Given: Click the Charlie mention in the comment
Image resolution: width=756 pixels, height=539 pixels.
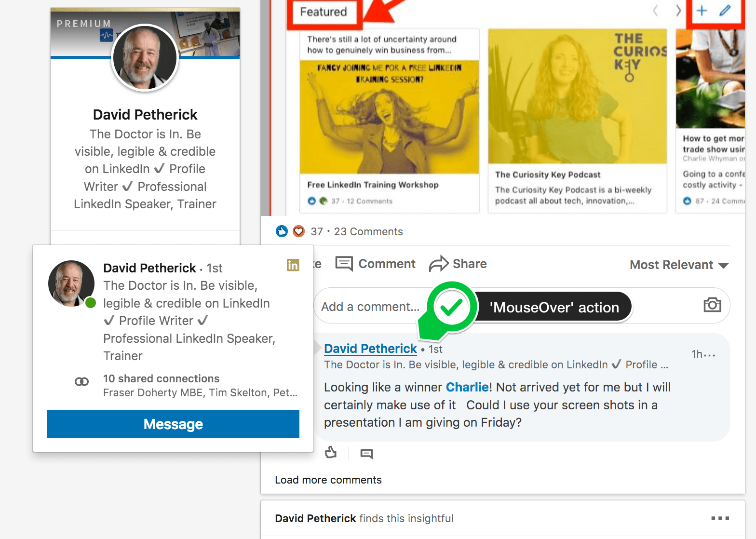Looking at the screenshot, I should [x=467, y=387].
